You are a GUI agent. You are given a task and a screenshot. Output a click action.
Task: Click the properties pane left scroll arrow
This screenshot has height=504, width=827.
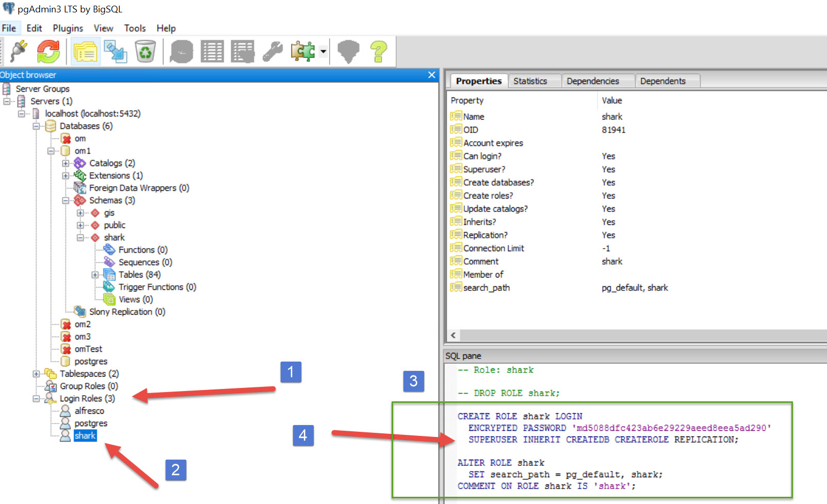[x=453, y=335]
